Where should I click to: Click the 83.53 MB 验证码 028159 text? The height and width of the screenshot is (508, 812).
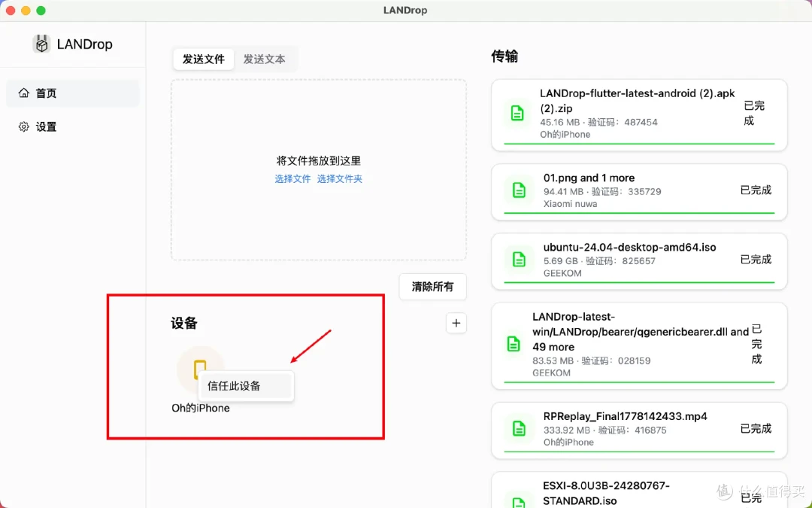click(592, 360)
